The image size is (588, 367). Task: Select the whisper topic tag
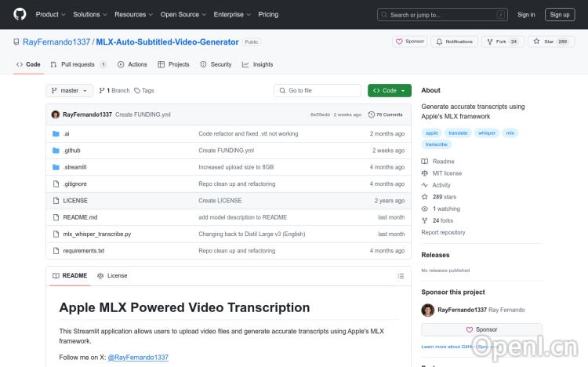pyautogui.click(x=487, y=133)
